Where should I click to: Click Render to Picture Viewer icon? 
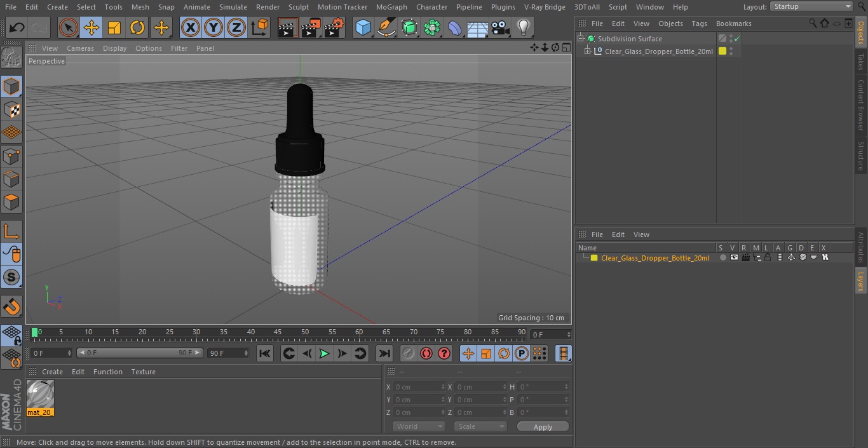[x=311, y=27]
